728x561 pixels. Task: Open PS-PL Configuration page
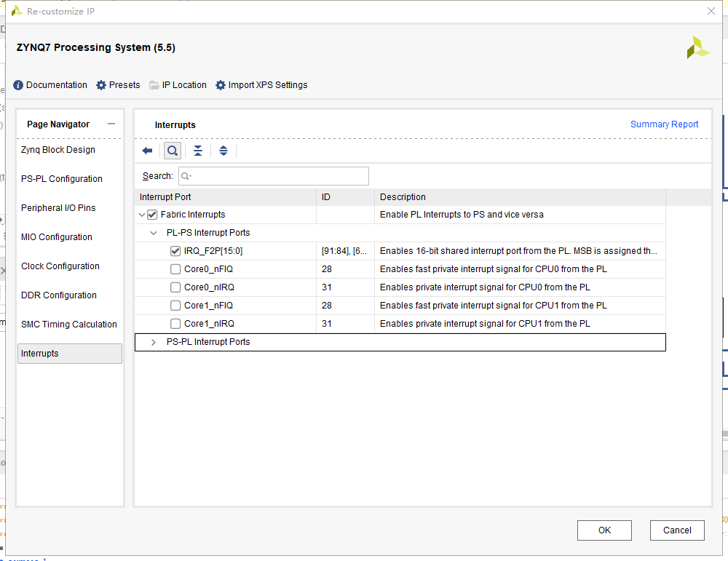coord(62,179)
